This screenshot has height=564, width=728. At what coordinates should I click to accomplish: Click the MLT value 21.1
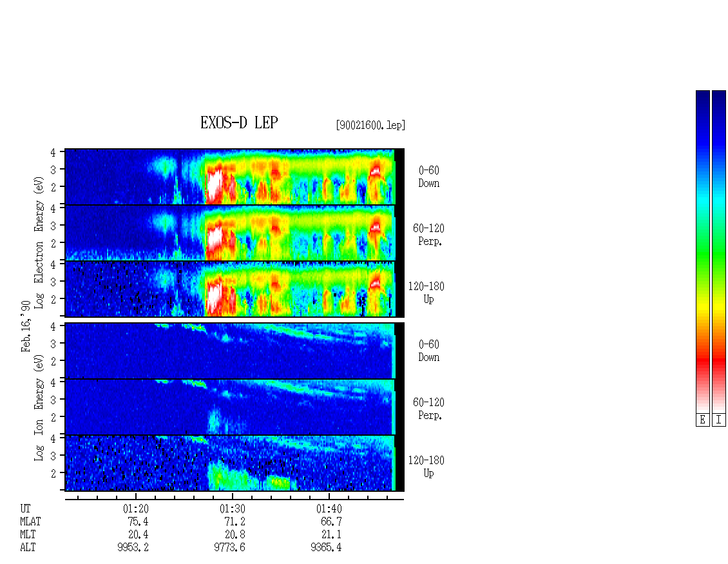(x=332, y=534)
